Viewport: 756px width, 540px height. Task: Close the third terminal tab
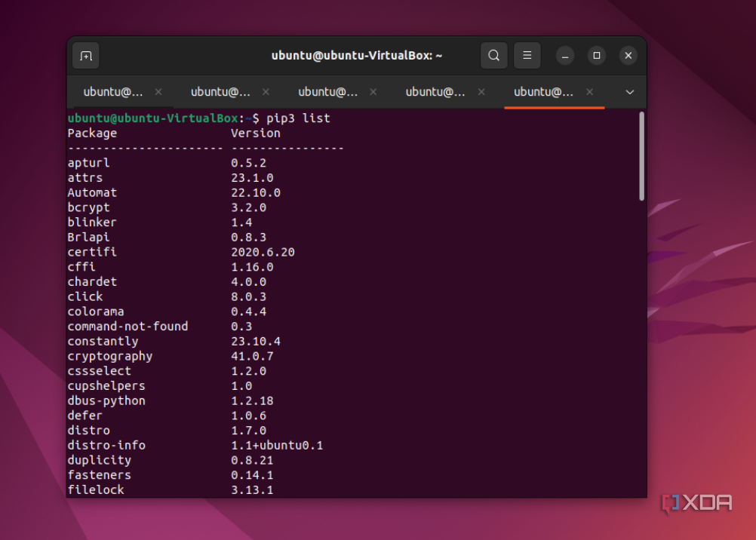tap(373, 92)
